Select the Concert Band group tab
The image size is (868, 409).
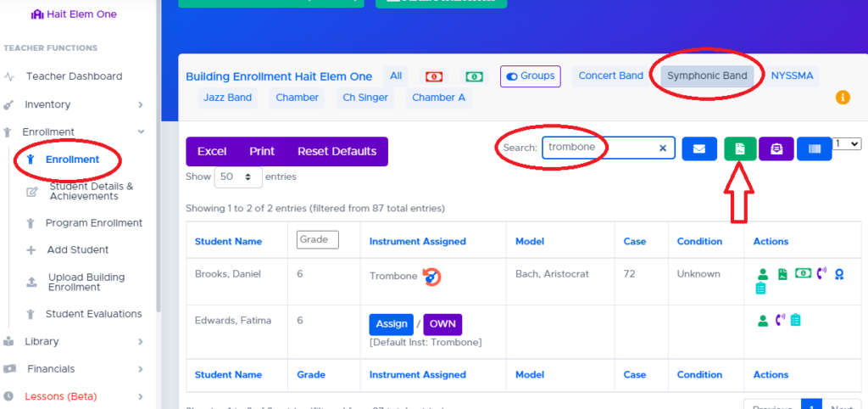tap(610, 76)
